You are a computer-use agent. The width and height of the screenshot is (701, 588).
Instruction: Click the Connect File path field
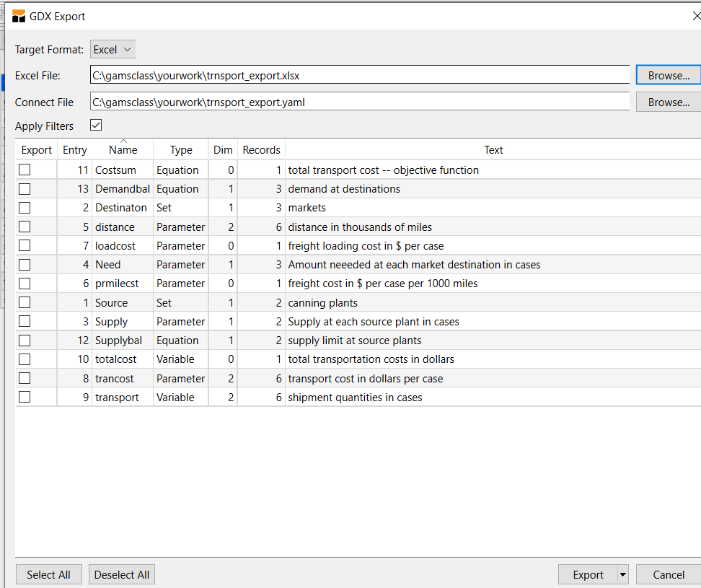(359, 102)
